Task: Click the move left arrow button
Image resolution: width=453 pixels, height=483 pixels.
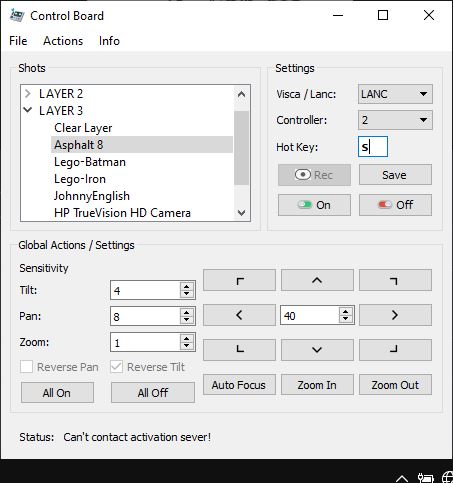Action: pos(239,315)
